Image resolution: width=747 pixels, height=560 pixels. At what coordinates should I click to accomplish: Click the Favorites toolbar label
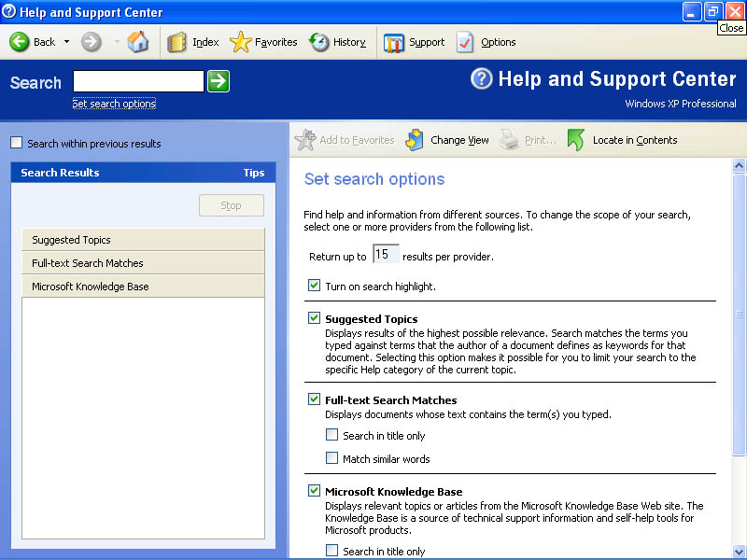[x=275, y=42]
